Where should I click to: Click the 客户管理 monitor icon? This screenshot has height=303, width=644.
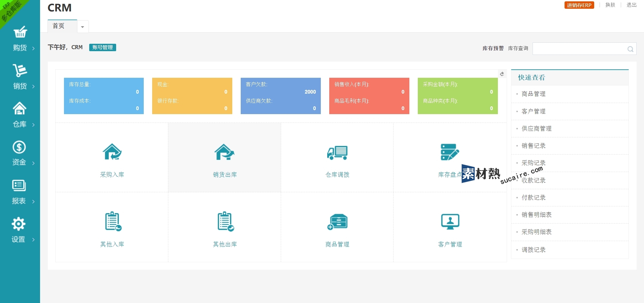tap(450, 222)
